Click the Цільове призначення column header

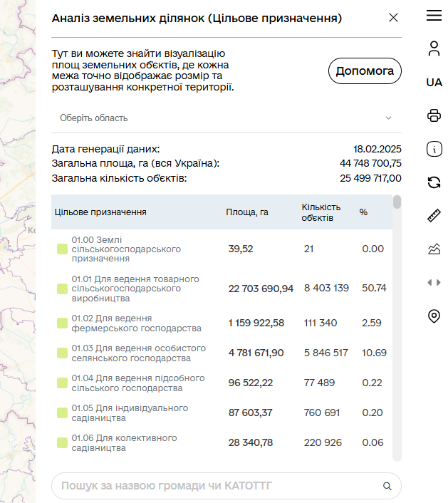(x=100, y=212)
